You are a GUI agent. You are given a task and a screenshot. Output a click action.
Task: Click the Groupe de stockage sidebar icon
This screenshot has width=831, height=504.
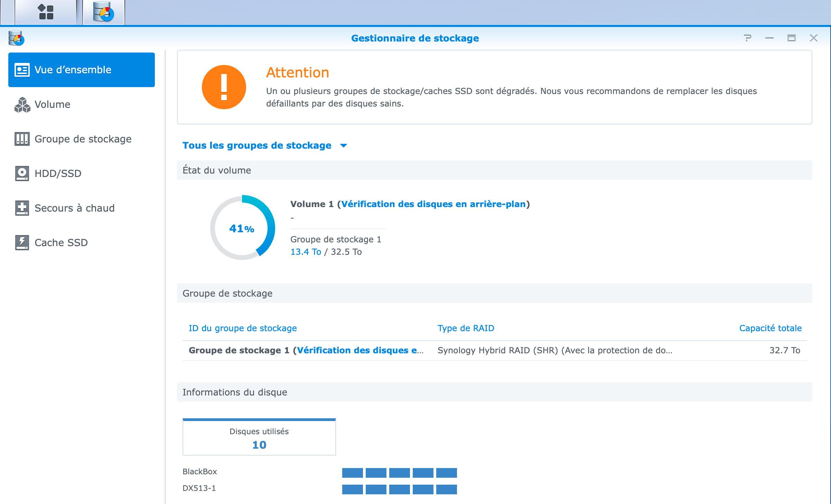(x=22, y=139)
